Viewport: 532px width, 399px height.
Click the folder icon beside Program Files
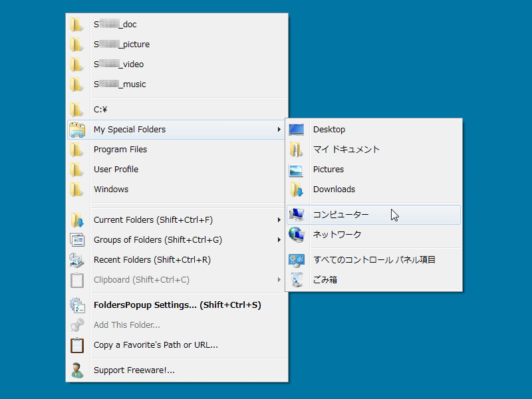pyautogui.click(x=76, y=150)
